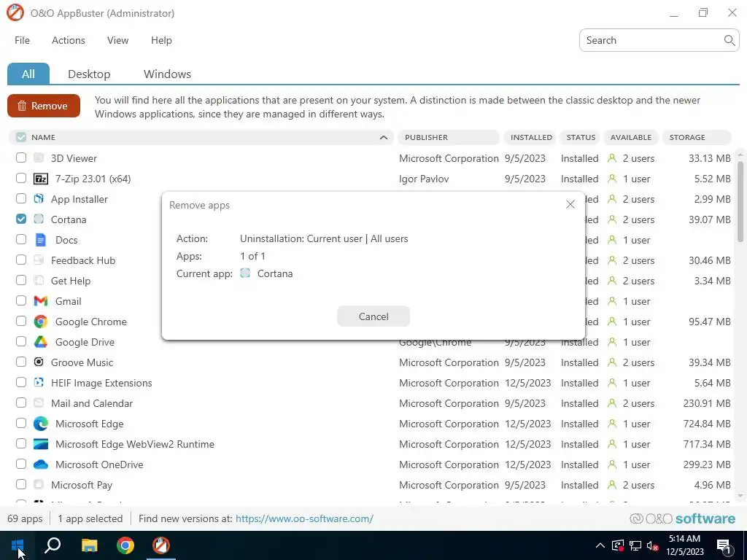Open the Help menu
Viewport: 747px width, 560px height.
[x=161, y=41]
